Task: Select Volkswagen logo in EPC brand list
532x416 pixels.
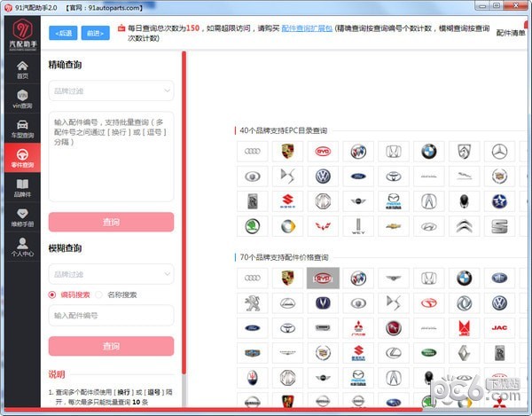Action: (323, 177)
